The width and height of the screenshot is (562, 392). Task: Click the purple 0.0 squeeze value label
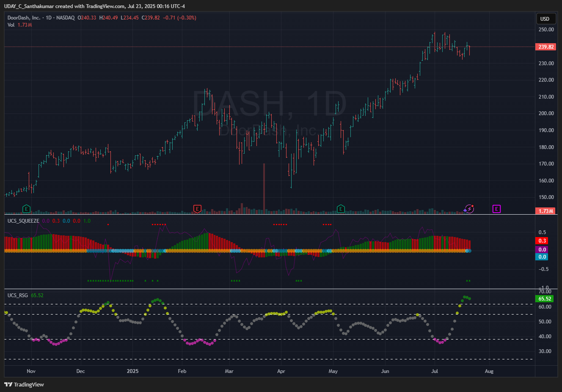coord(542,249)
